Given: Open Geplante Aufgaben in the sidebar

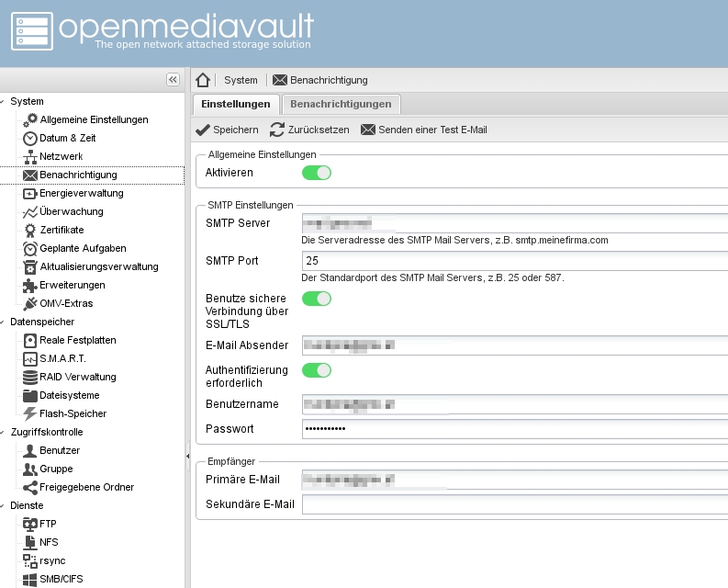Looking at the screenshot, I should click(83, 248).
